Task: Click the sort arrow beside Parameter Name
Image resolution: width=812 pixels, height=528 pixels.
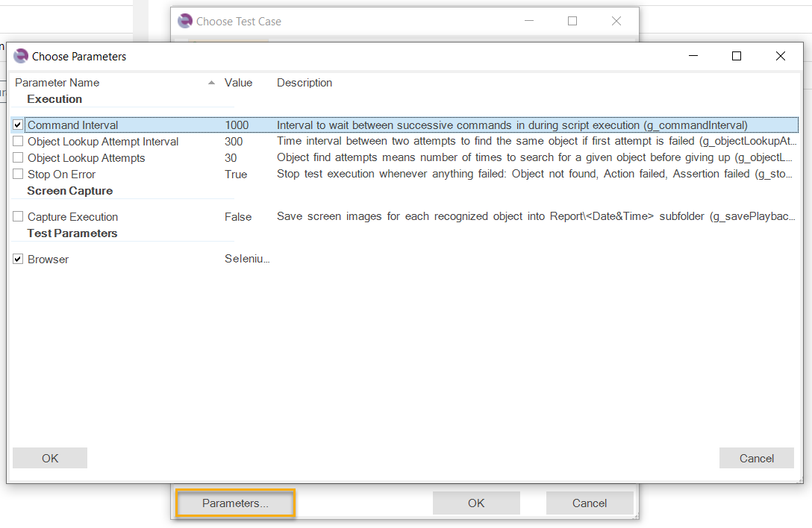Action: 211,83
